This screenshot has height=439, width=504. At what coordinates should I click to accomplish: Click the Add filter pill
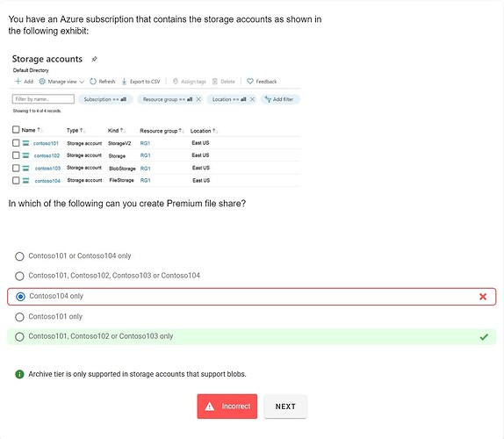(279, 99)
